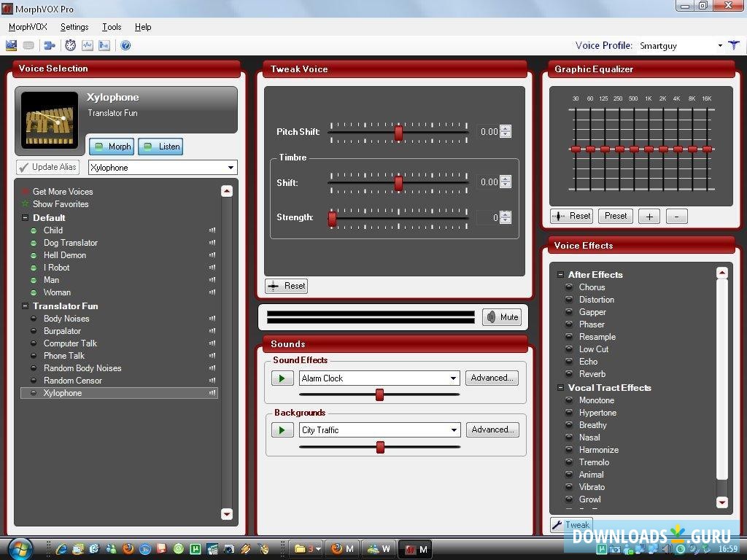Click the Timbre Strength slider handle
Screen dimensions: 747x560
332,219
